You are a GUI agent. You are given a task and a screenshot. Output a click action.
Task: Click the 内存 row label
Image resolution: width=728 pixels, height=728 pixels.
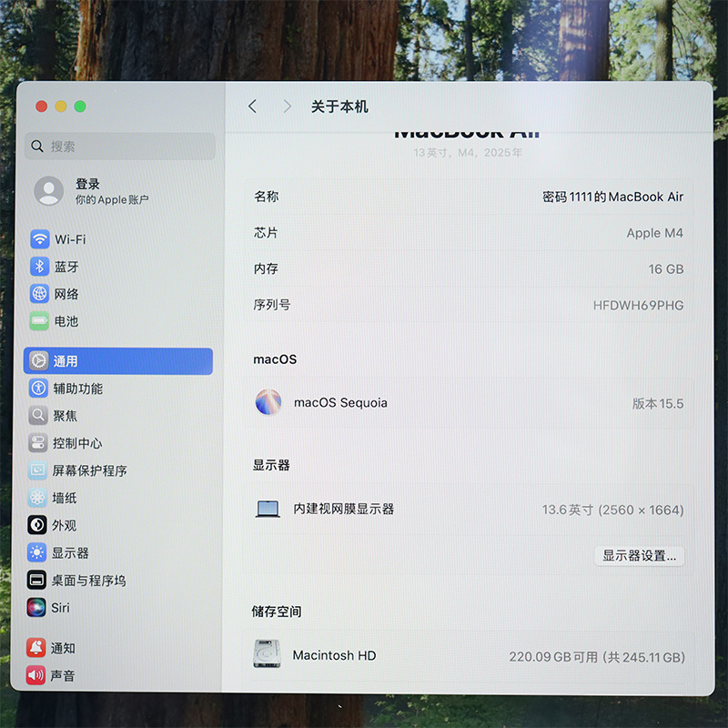tap(266, 268)
